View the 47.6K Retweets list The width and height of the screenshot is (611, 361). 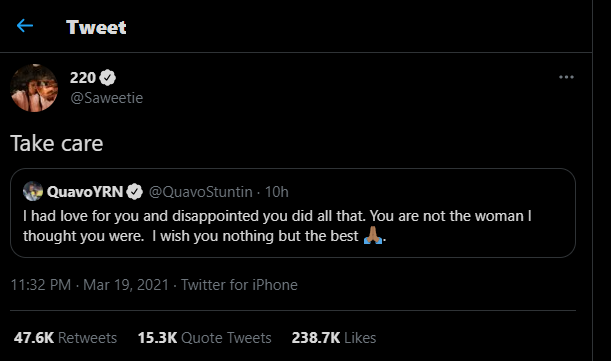click(x=65, y=338)
